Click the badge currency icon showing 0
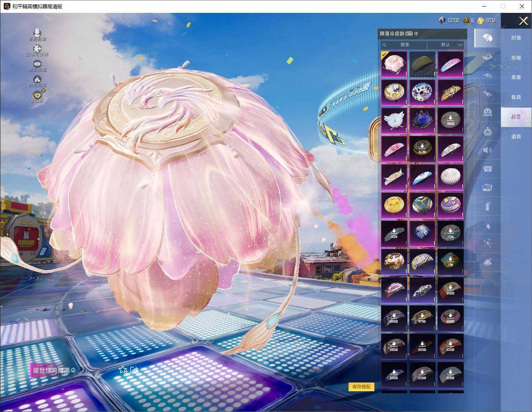The image size is (532, 412). (x=466, y=20)
